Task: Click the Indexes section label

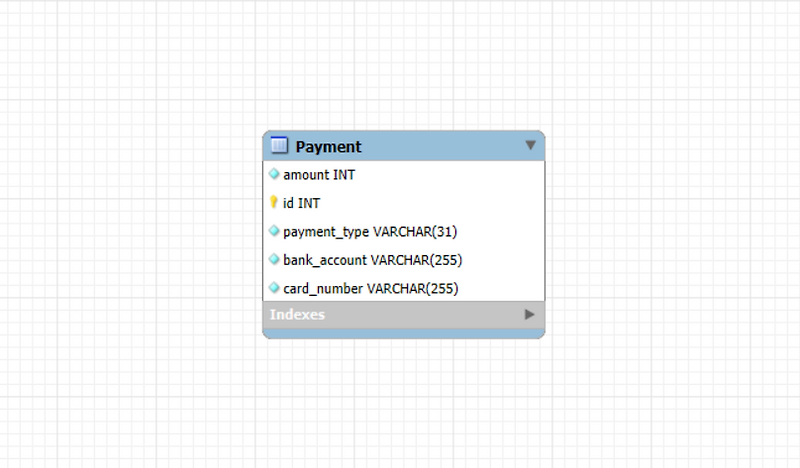Action: [297, 314]
